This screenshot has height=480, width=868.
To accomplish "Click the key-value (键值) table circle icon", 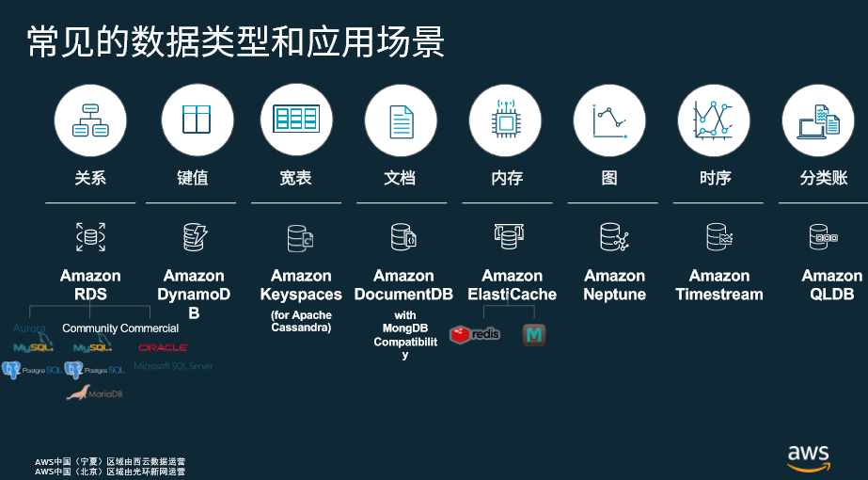I will 197,120.
